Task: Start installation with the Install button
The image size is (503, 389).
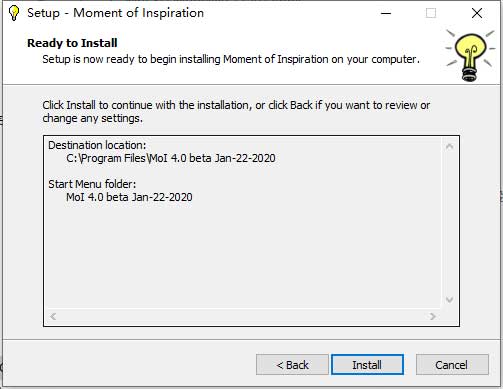Action: [x=367, y=365]
